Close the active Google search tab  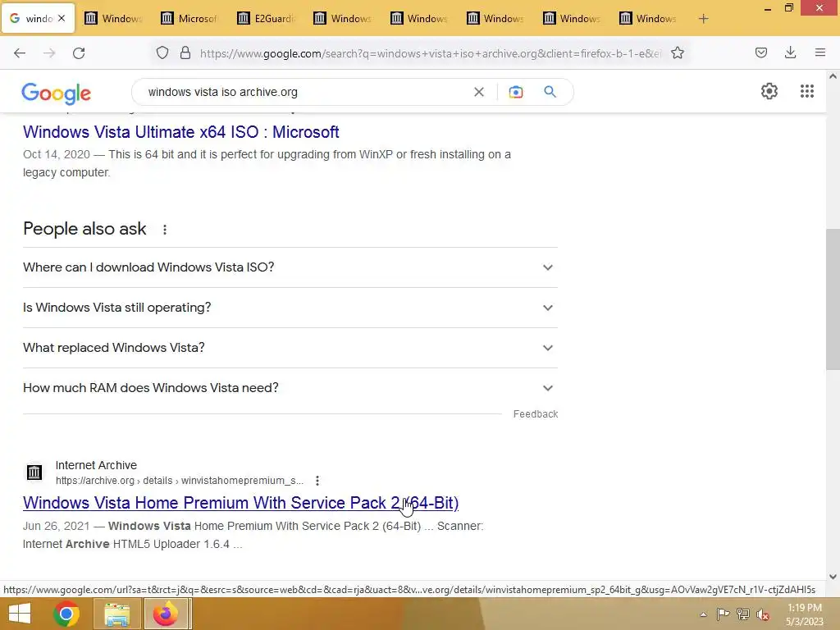tap(62, 18)
